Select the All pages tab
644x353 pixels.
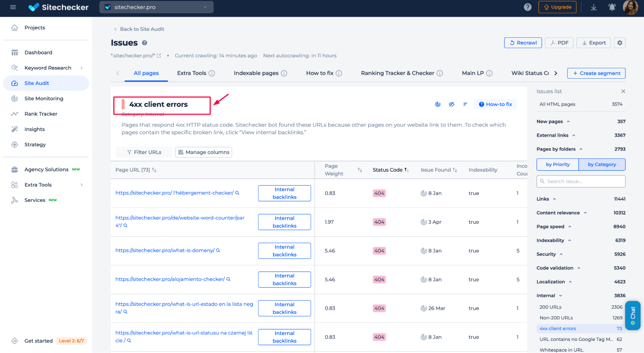[x=146, y=73]
